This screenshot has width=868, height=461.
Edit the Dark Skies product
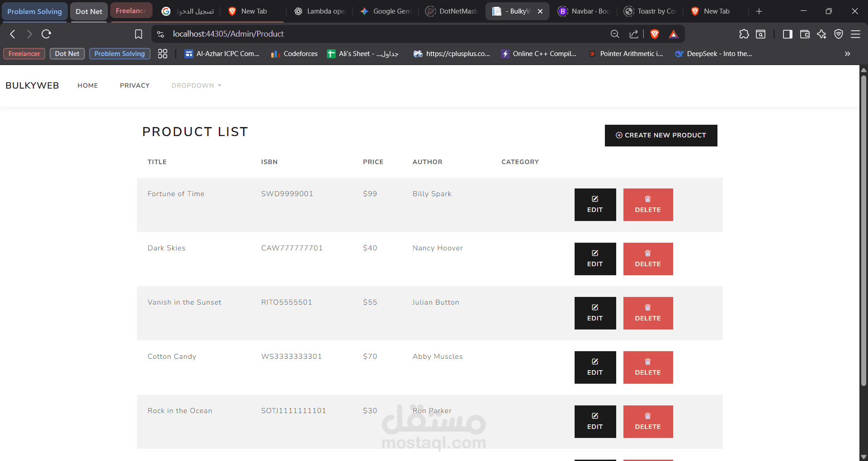(595, 259)
